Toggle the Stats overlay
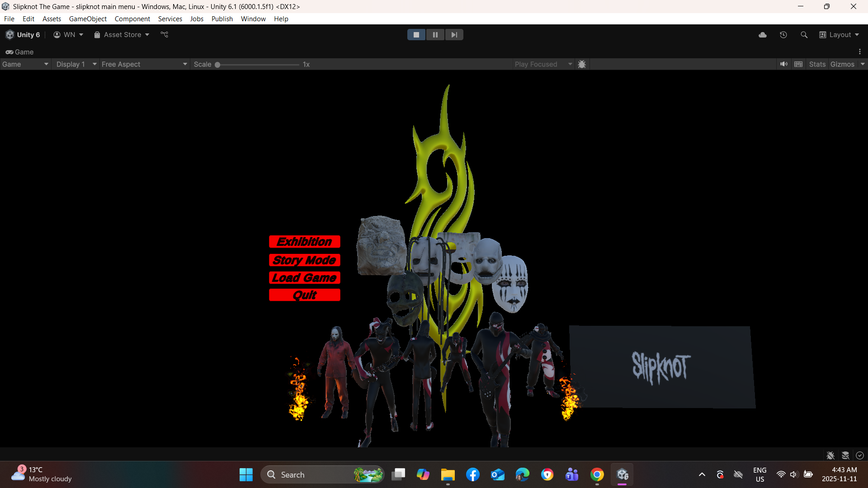Image resolution: width=868 pixels, height=488 pixels. [x=817, y=64]
